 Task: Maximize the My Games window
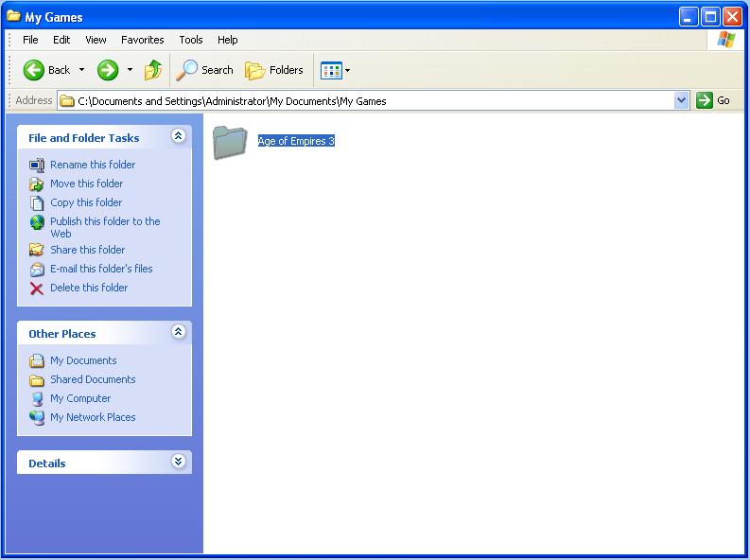click(x=710, y=17)
